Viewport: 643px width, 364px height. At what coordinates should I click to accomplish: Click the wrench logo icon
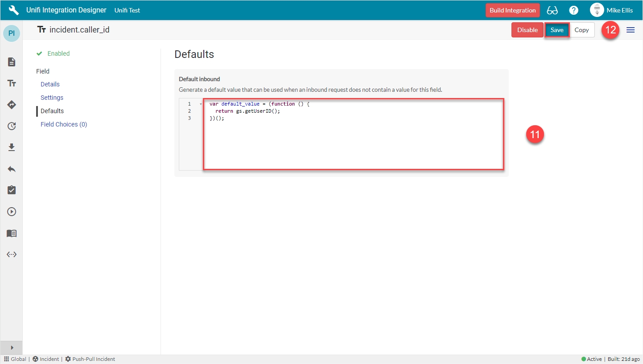[14, 10]
